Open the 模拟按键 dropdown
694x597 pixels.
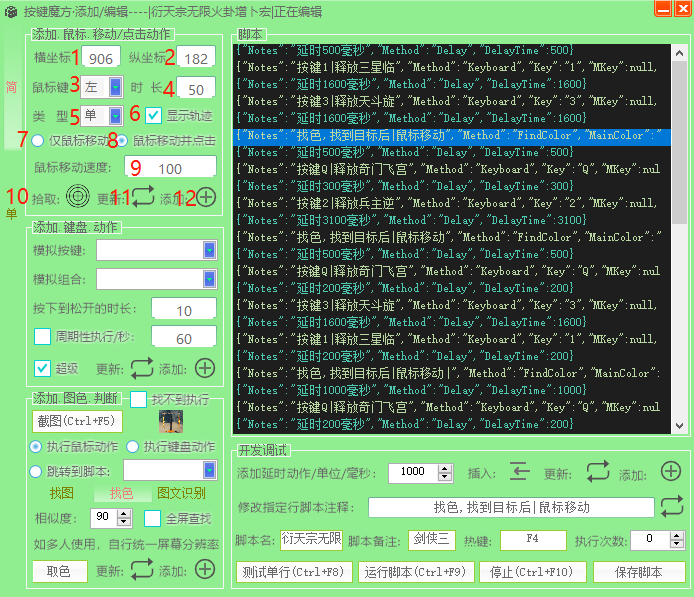tap(209, 250)
